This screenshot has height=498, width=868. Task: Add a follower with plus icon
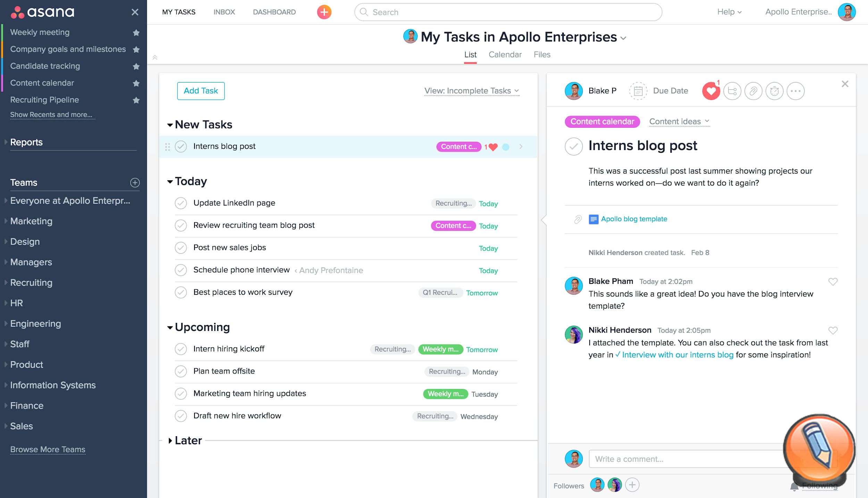(632, 485)
